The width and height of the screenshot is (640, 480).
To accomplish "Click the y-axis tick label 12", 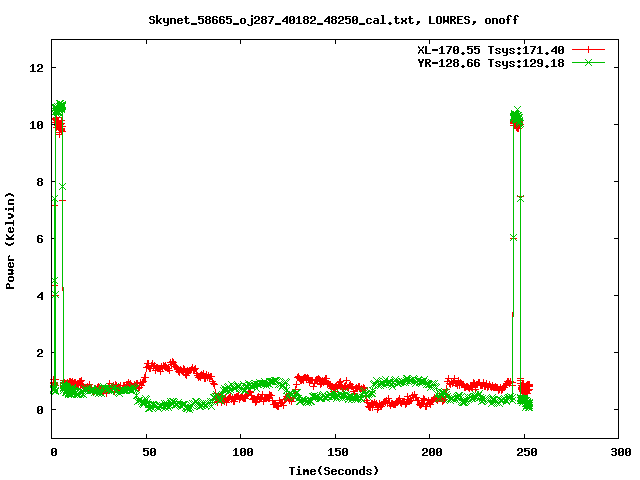I will tap(36, 68).
